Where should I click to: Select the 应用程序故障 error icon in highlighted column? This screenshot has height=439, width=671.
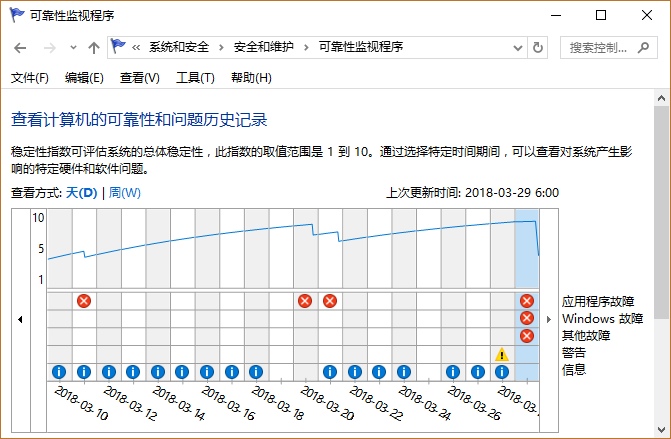coord(527,301)
